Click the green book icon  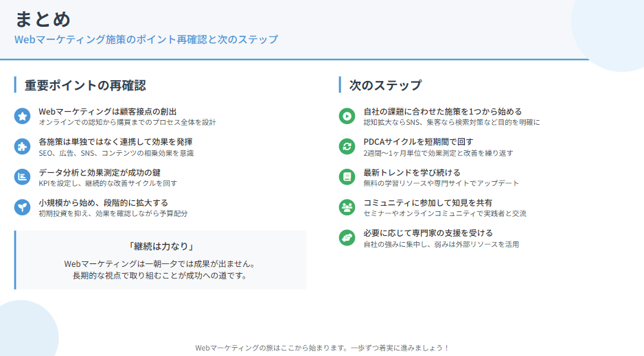click(x=347, y=177)
